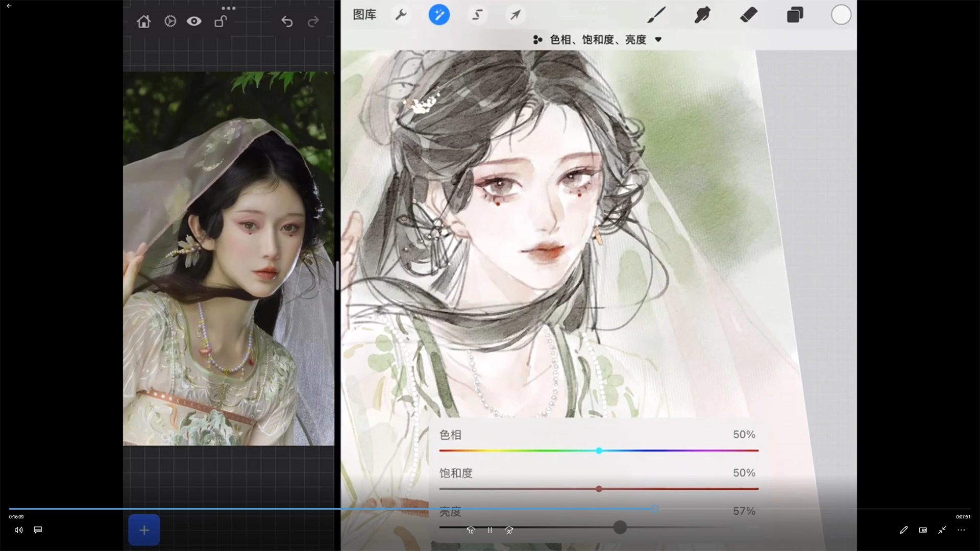This screenshot has height=551, width=980.
Task: Open the Layers panel icon
Action: 795,15
